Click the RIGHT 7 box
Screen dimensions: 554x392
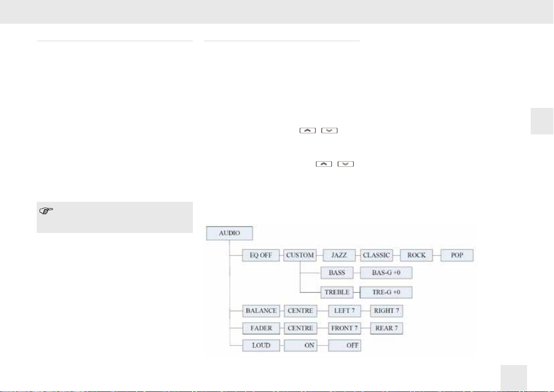(x=387, y=311)
